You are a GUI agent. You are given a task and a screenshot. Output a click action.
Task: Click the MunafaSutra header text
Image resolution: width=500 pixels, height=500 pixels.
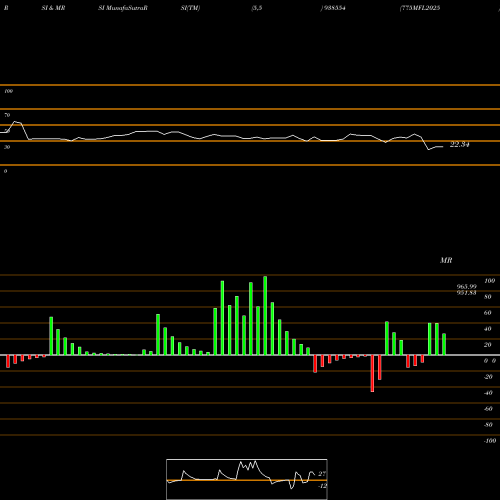point(127,8)
